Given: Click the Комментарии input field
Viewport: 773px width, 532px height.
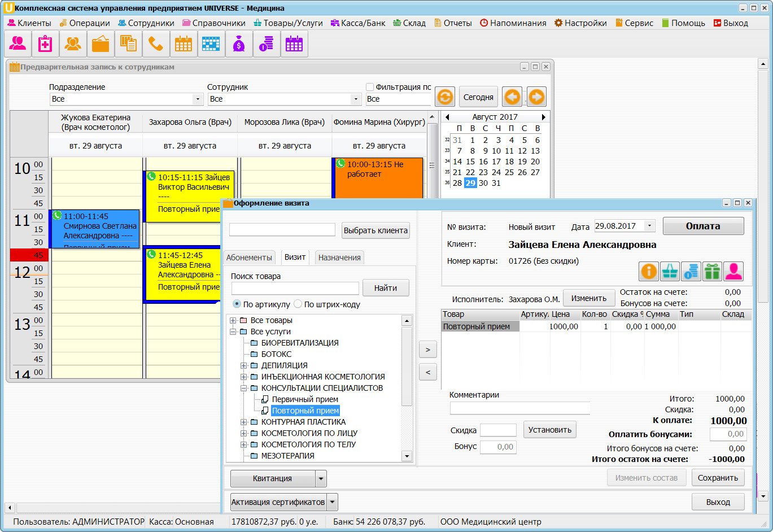Looking at the screenshot, I should pyautogui.click(x=520, y=408).
